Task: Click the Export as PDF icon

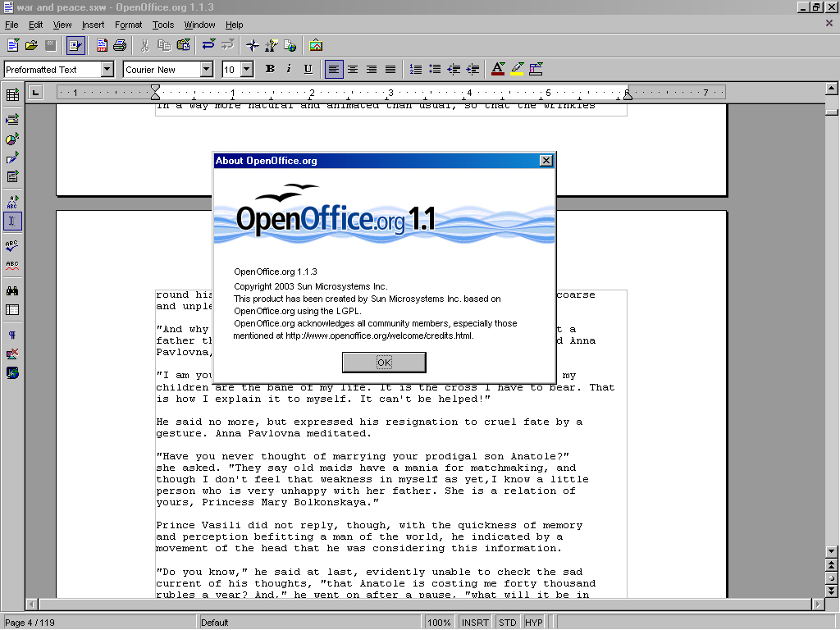Action: tap(102, 45)
